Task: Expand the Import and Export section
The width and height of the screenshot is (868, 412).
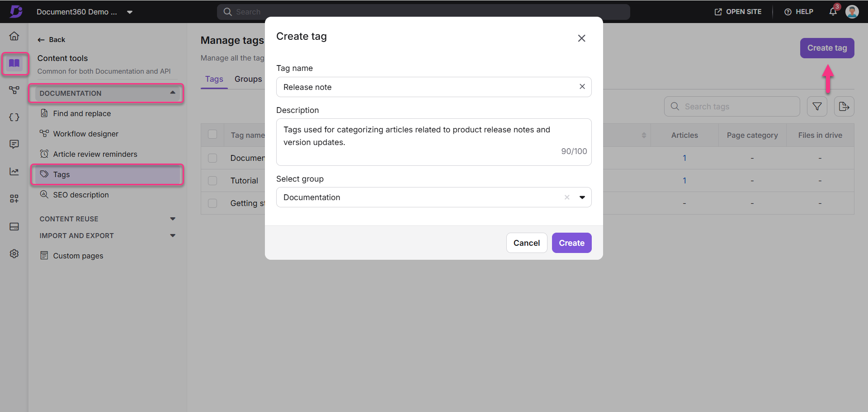Action: click(x=172, y=236)
